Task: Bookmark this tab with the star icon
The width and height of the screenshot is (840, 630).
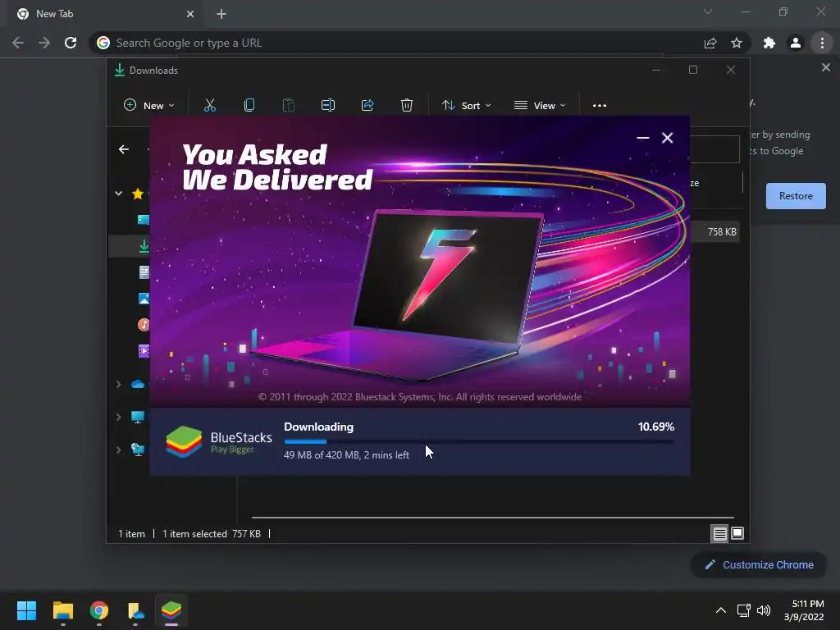Action: 737,43
